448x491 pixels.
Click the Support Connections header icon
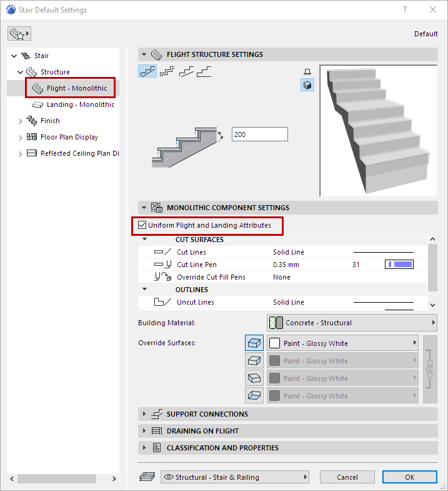point(156,414)
